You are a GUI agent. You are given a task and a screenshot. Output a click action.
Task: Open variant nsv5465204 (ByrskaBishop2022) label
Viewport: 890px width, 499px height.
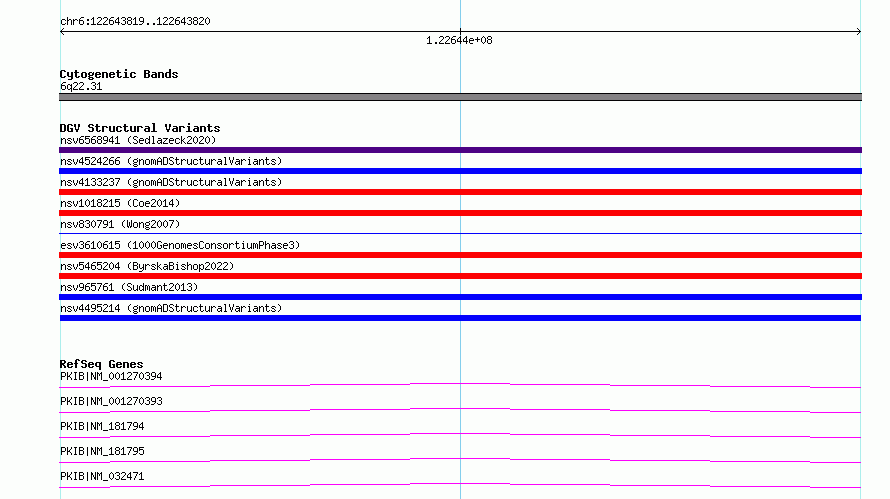(147, 266)
